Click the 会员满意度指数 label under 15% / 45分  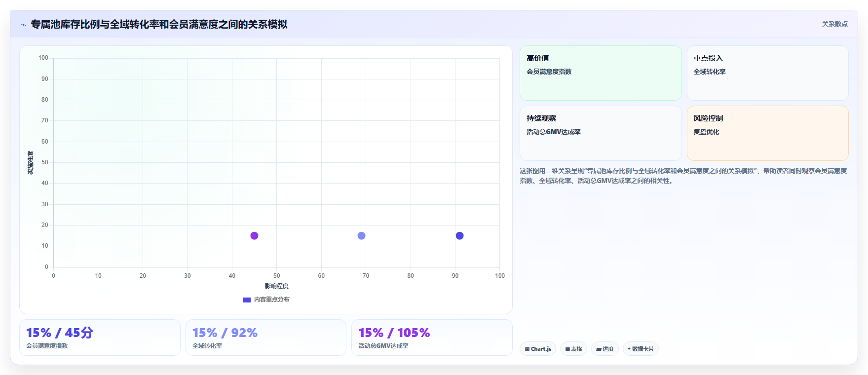(x=47, y=346)
